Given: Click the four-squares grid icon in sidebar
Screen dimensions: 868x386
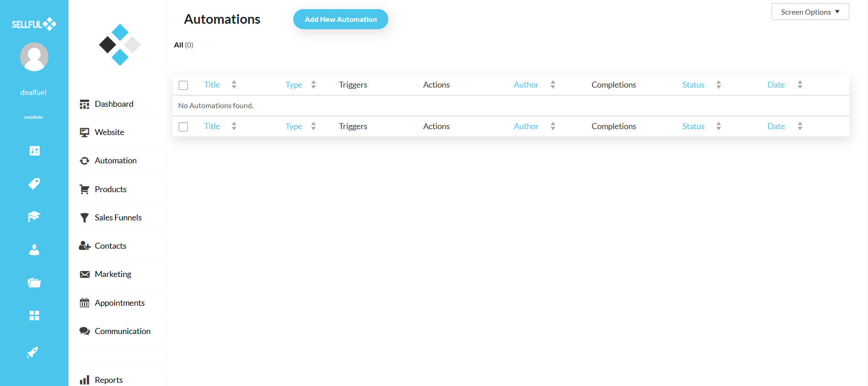Looking at the screenshot, I should pos(34,316).
